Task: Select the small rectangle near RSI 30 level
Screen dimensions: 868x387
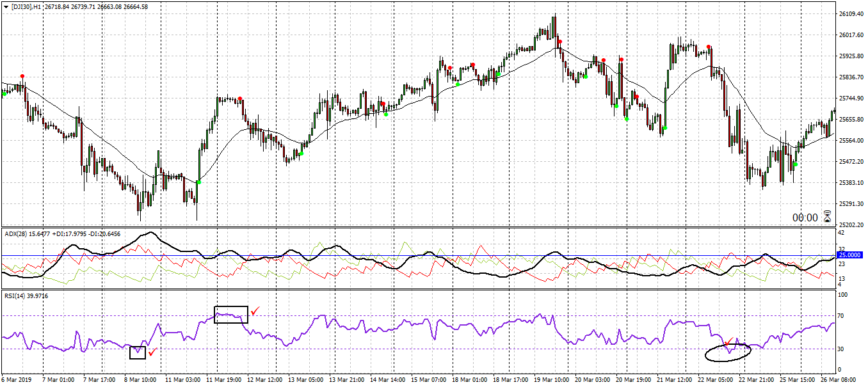Action: [138, 352]
